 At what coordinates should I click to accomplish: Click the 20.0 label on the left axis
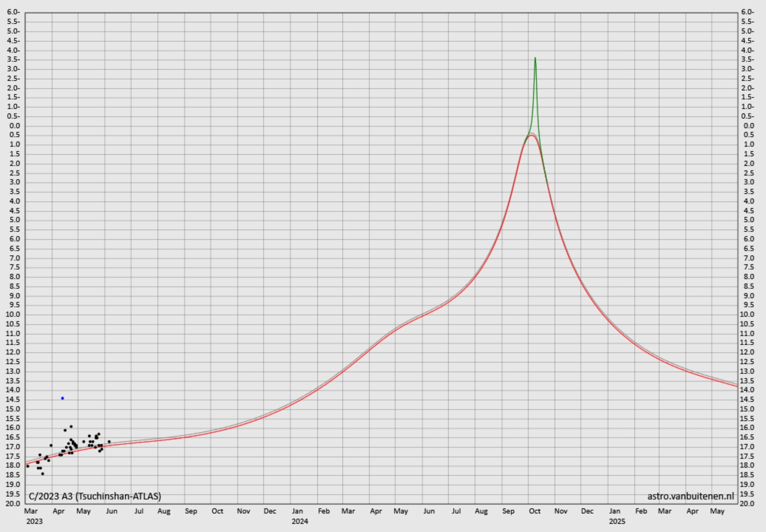pyautogui.click(x=12, y=503)
